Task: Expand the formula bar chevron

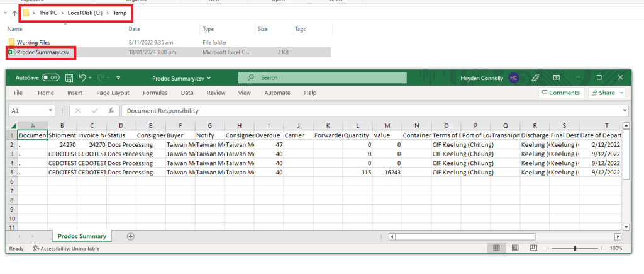Action: [625, 110]
